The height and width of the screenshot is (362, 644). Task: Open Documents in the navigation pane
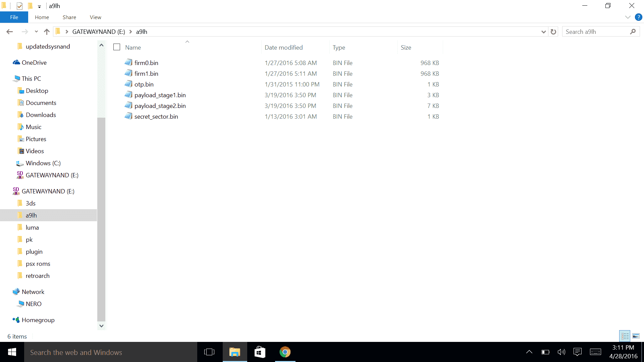click(41, 103)
